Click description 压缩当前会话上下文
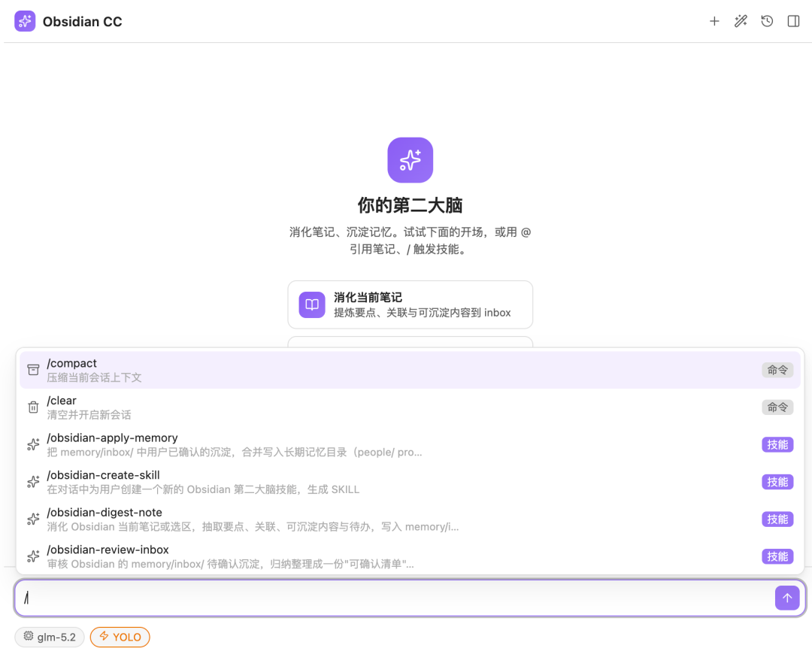The height and width of the screenshot is (651, 812). (x=94, y=377)
